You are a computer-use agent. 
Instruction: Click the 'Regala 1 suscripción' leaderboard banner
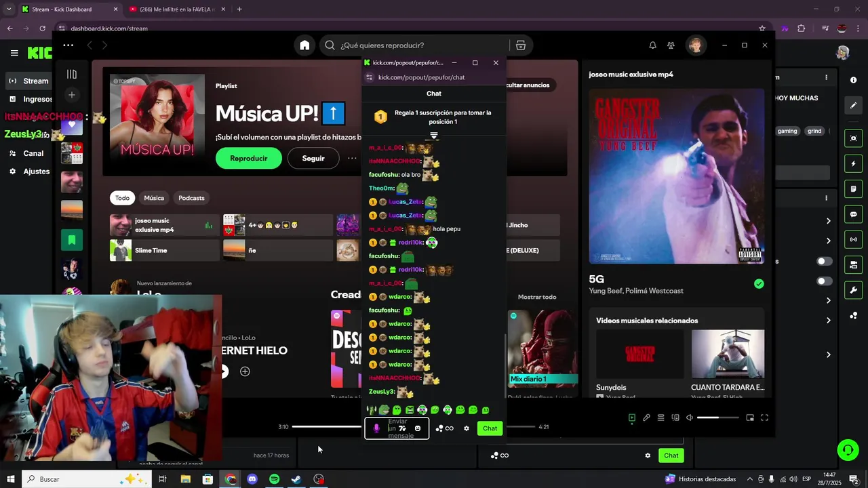coord(434,117)
